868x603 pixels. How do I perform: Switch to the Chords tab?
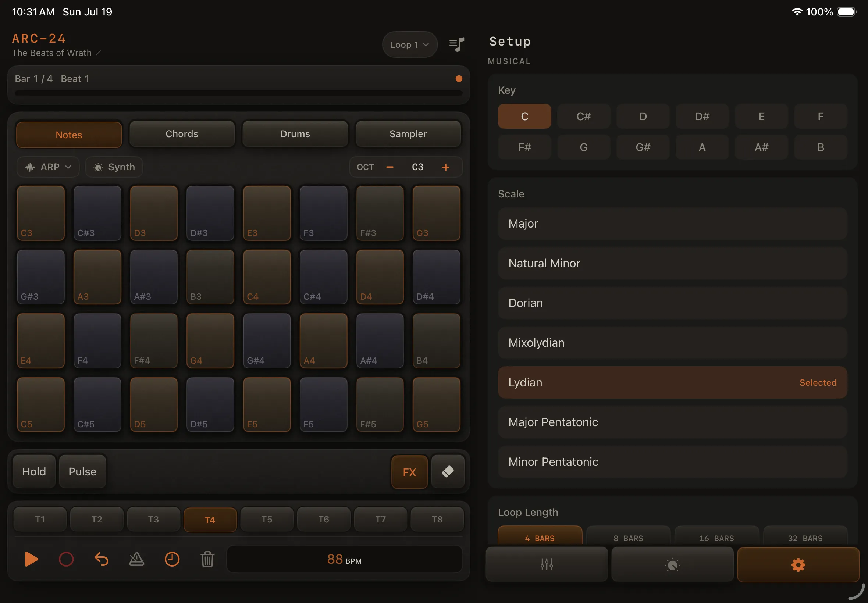tap(182, 134)
